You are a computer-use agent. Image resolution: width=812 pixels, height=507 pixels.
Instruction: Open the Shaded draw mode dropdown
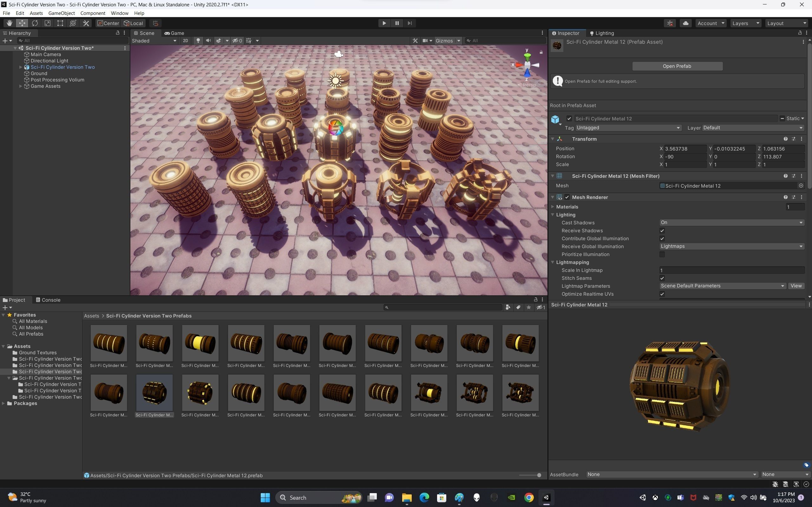pos(154,41)
